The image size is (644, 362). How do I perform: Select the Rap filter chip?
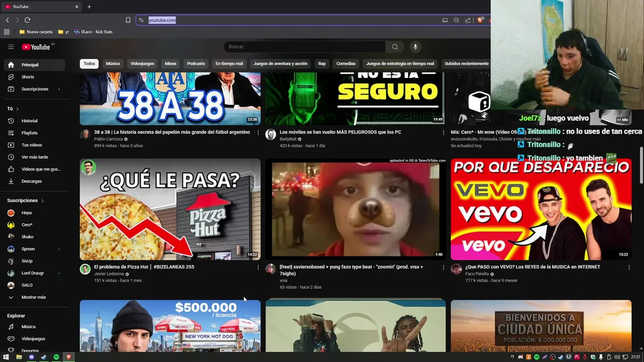pos(322,64)
